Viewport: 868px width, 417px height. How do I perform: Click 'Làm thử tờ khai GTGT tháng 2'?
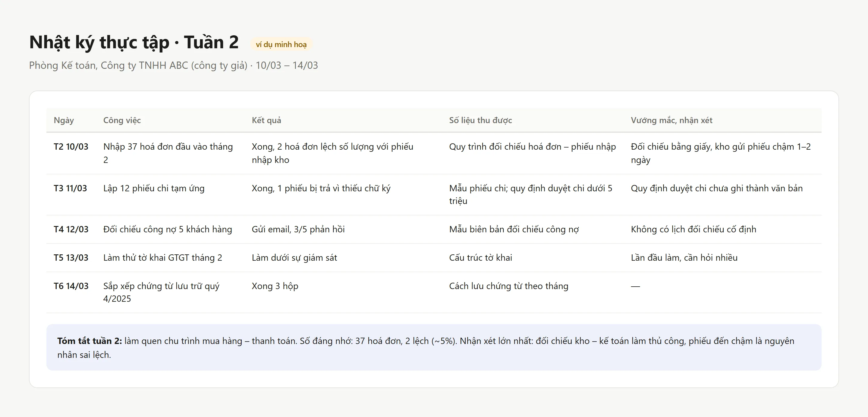pos(162,258)
